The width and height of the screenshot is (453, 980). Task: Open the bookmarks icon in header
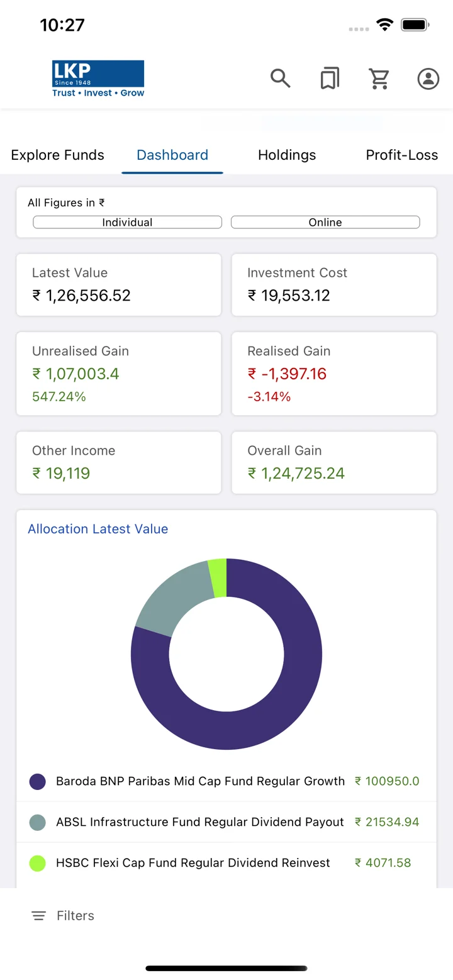(330, 79)
